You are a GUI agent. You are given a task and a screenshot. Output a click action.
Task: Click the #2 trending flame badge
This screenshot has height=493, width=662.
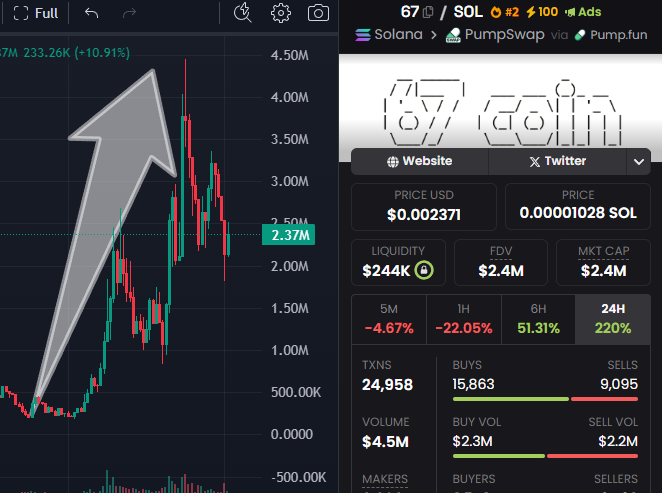[x=505, y=12]
